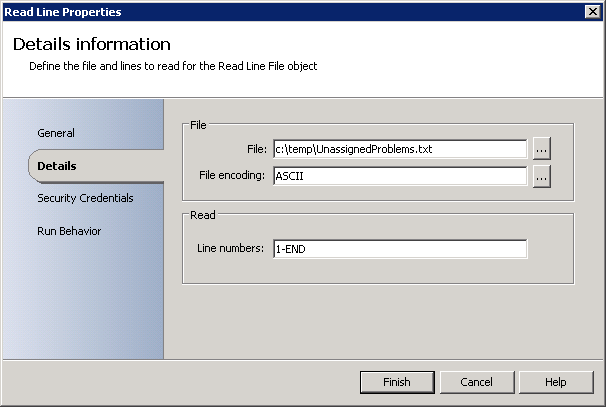Click the Details information heading
The height and width of the screenshot is (407, 606).
point(92,45)
